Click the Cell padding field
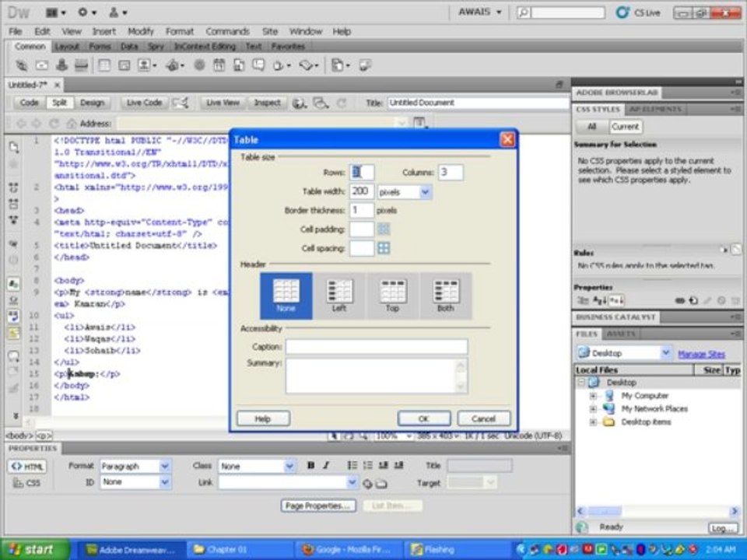This screenshot has height=560, width=747. point(362,229)
